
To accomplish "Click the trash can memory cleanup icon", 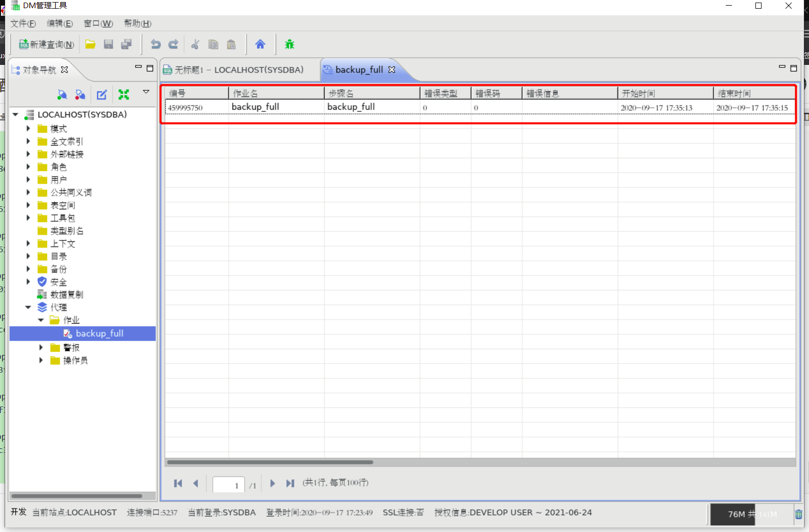I will tap(798, 514).
